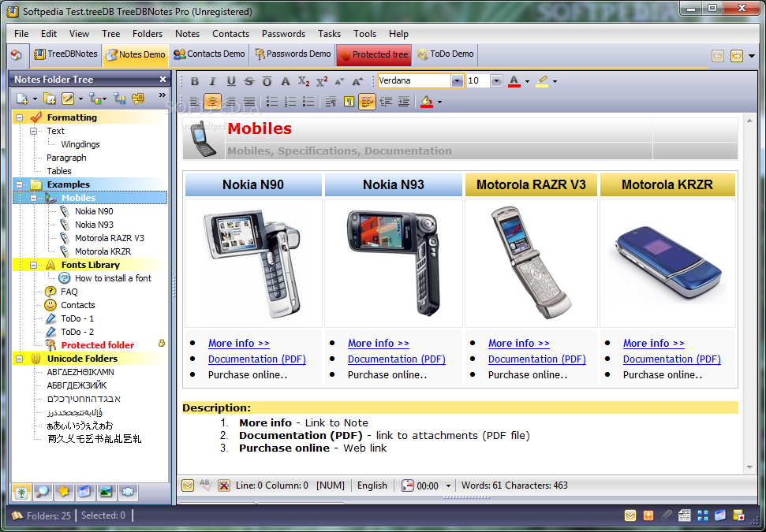Screen dimensions: 766x532
Task: Toggle show paragraph marks button
Action: coord(349,102)
